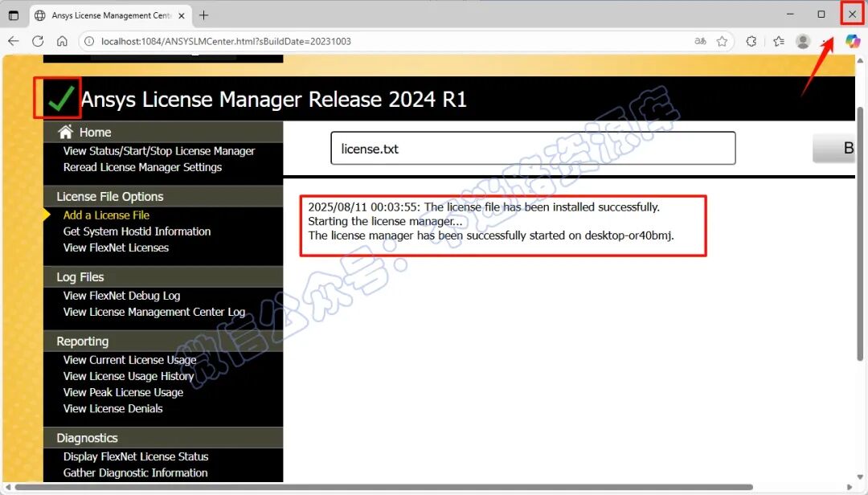868x495 pixels.
Task: Minimize the browser window
Action: click(791, 14)
